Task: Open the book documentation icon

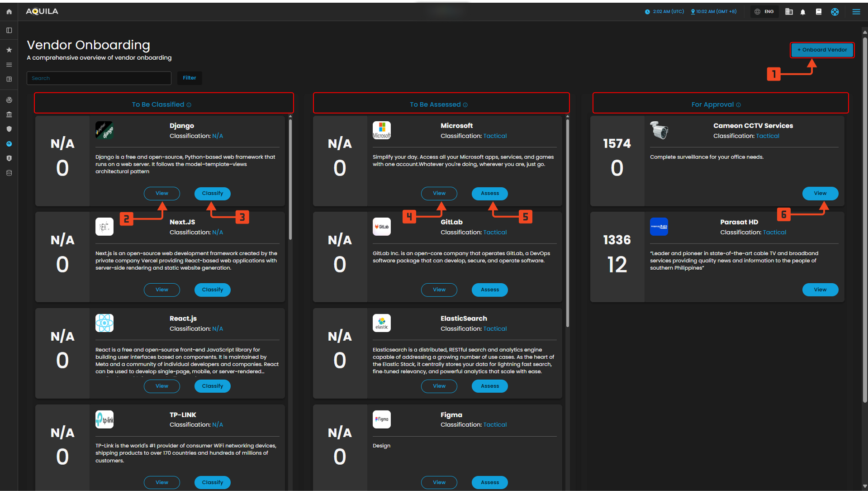Action: coord(818,12)
